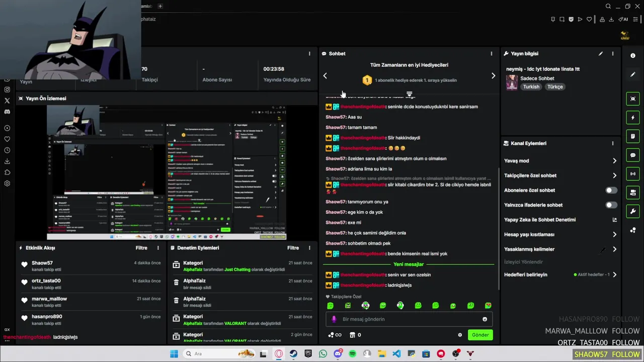This screenshot has width=644, height=362.
Task: Open the Downloads sidebar icon
Action: pyautogui.click(x=7, y=161)
